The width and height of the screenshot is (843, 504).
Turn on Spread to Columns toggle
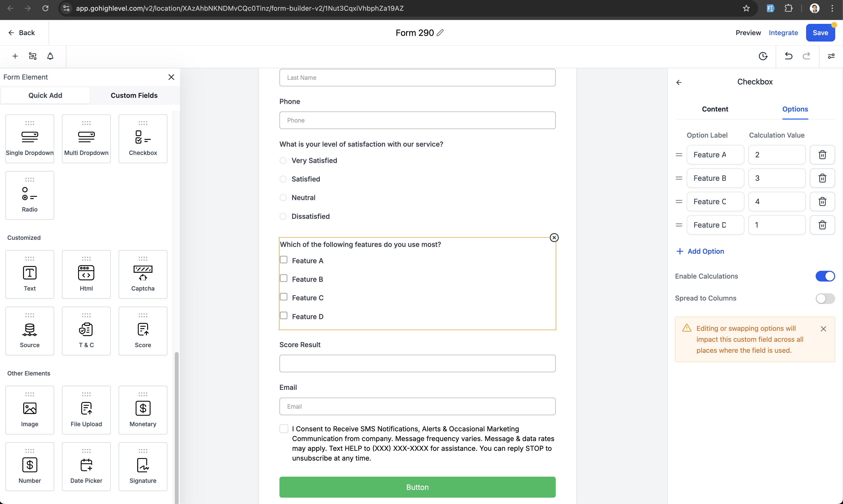825,298
